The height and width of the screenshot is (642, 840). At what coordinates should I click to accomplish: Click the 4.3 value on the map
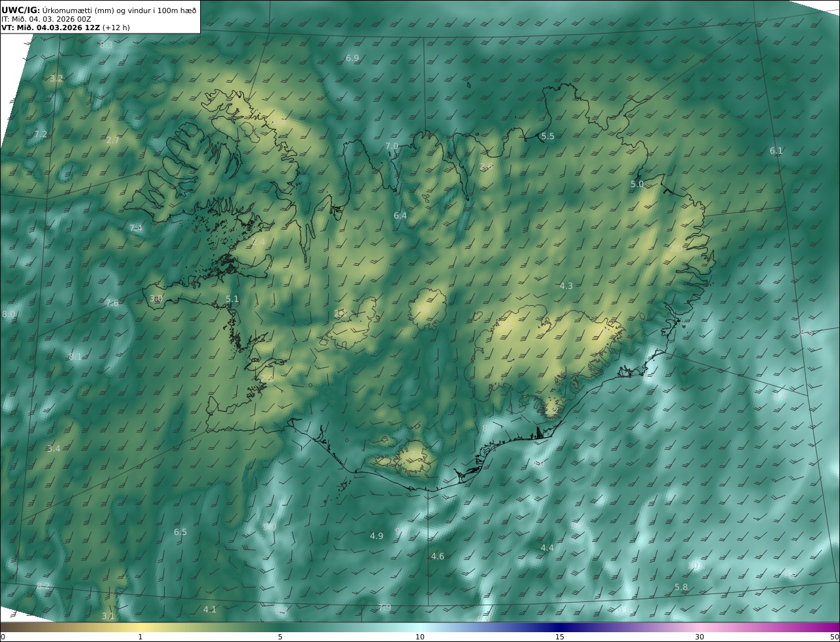[566, 286]
